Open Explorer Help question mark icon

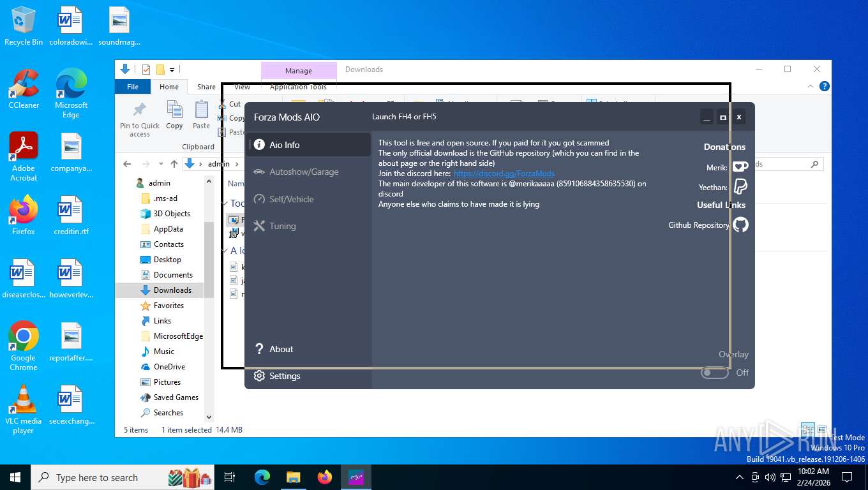coord(825,87)
